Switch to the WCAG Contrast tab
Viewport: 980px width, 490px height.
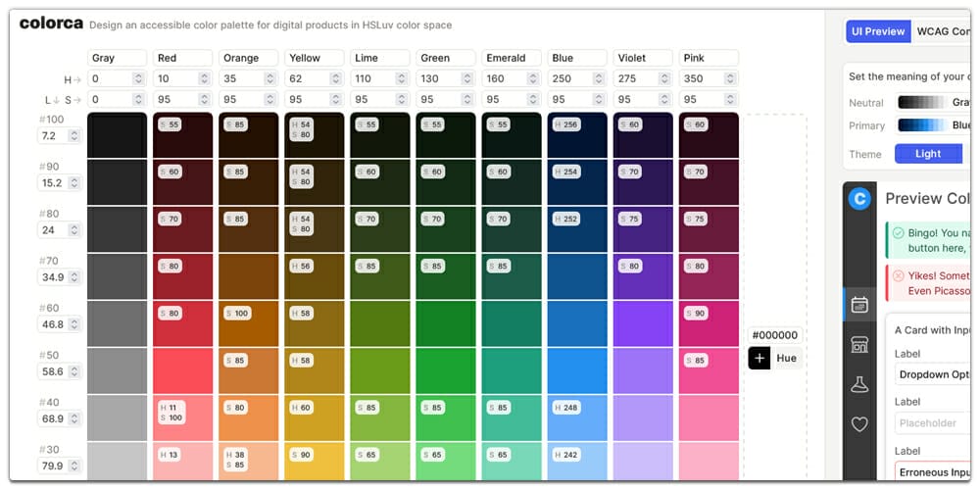[x=942, y=31]
